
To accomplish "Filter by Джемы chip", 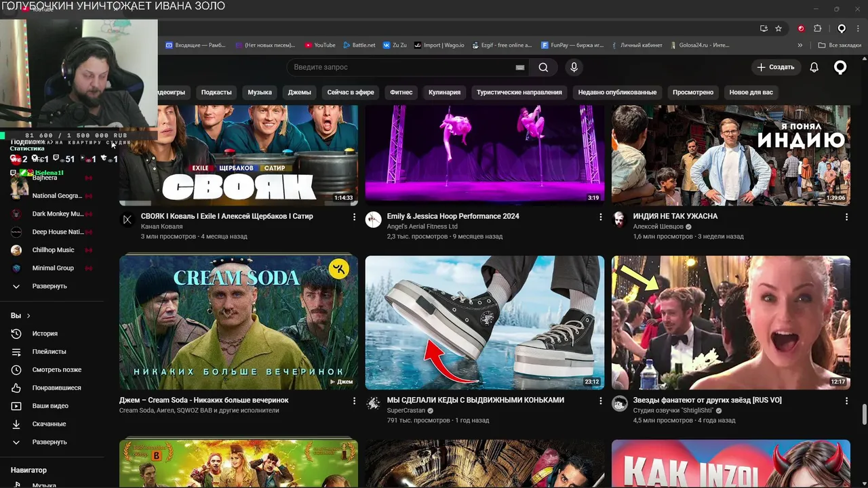I will (x=300, y=92).
